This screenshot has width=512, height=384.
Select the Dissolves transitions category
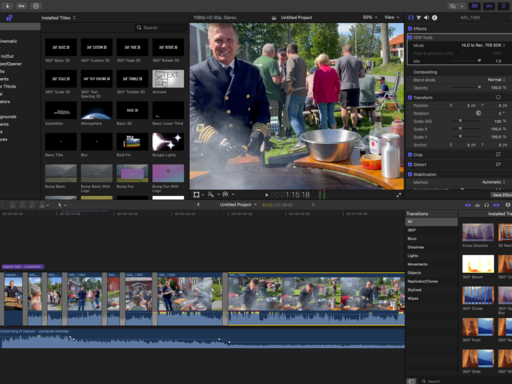tap(431, 247)
